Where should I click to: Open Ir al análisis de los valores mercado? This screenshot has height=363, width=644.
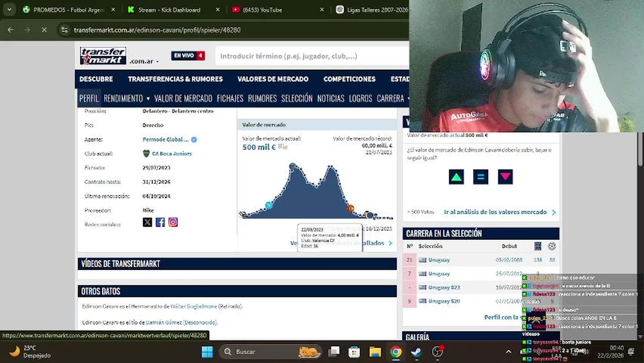(500, 212)
